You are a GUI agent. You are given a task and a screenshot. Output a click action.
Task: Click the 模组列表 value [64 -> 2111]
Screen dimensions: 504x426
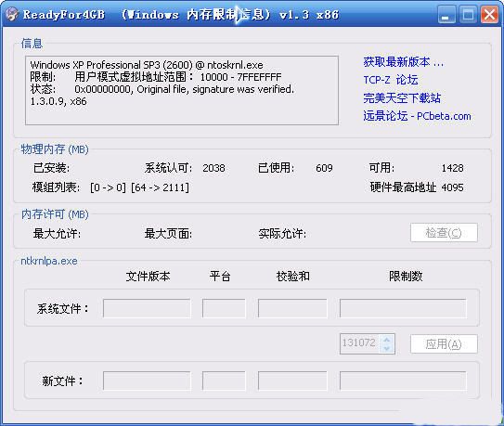[x=160, y=187]
